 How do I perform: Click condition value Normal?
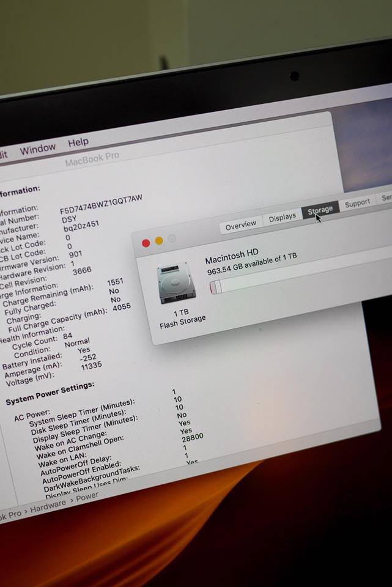click(77, 343)
